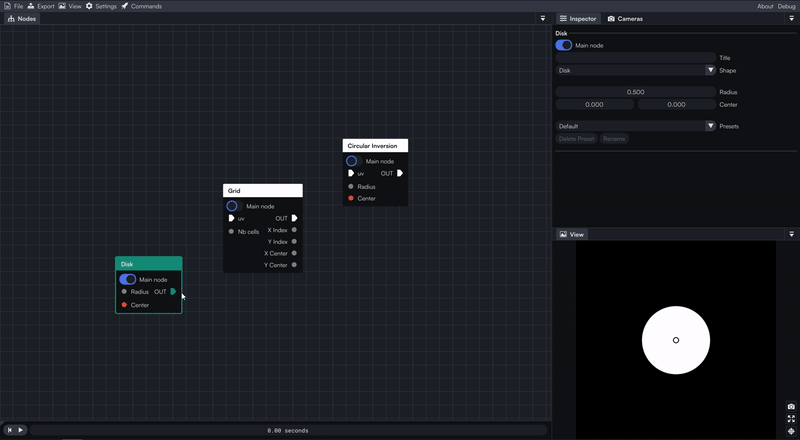Rewind timeline to start

(9, 430)
